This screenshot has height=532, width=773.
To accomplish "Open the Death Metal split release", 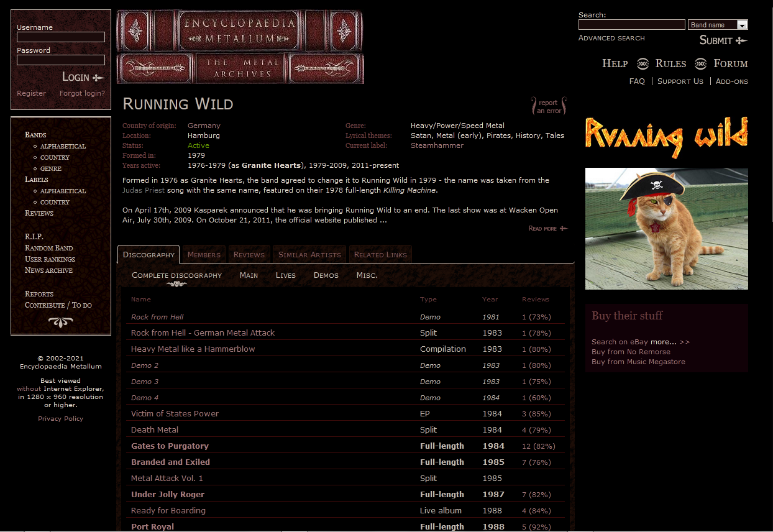I will tap(155, 430).
